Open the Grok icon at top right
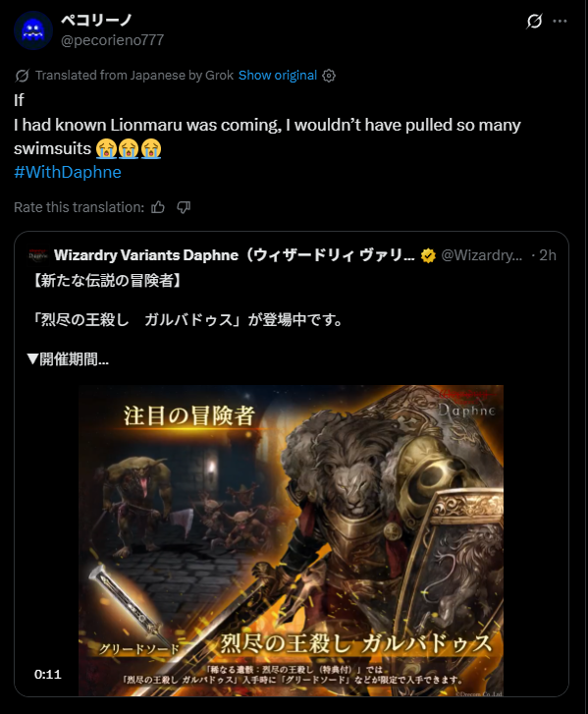The width and height of the screenshot is (588, 714). click(x=534, y=21)
